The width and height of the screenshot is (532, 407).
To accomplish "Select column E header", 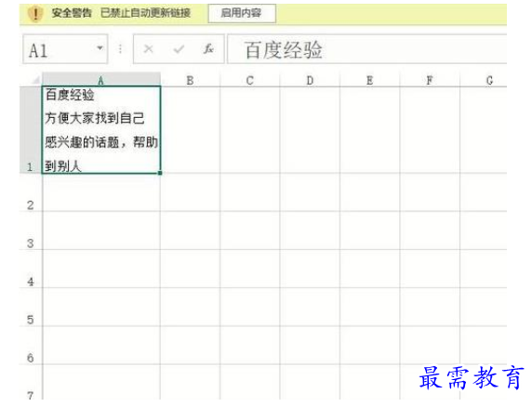I will 370,80.
